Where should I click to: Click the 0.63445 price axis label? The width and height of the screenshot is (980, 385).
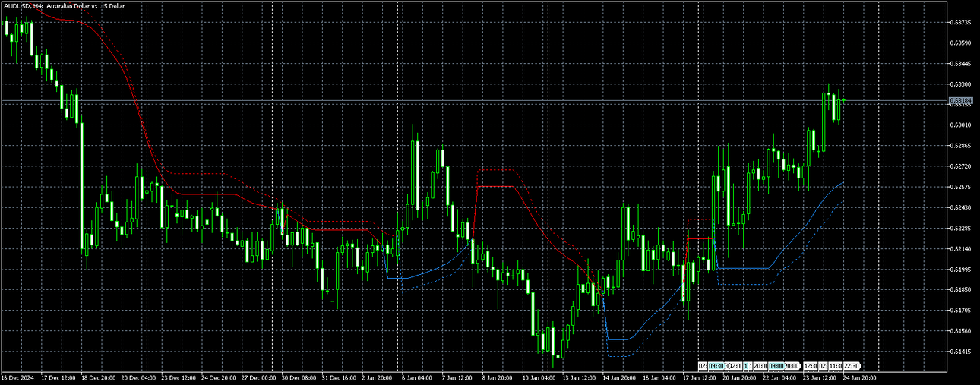(x=961, y=63)
